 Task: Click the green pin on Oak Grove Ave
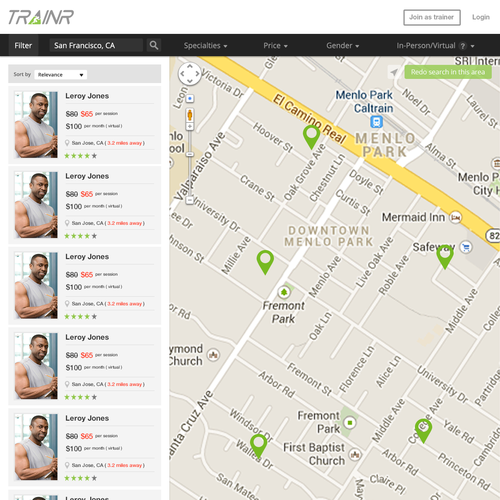(311, 136)
